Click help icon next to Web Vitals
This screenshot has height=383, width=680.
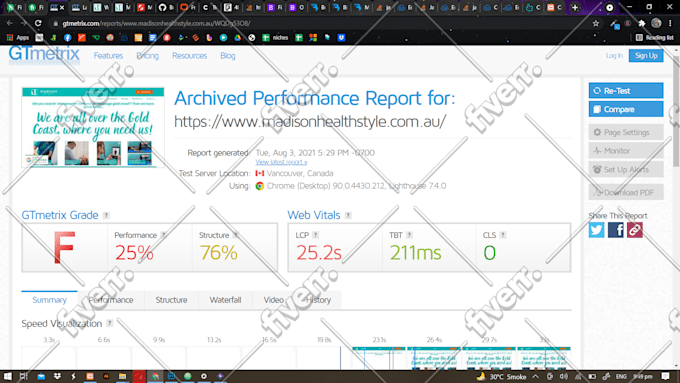[x=348, y=215]
